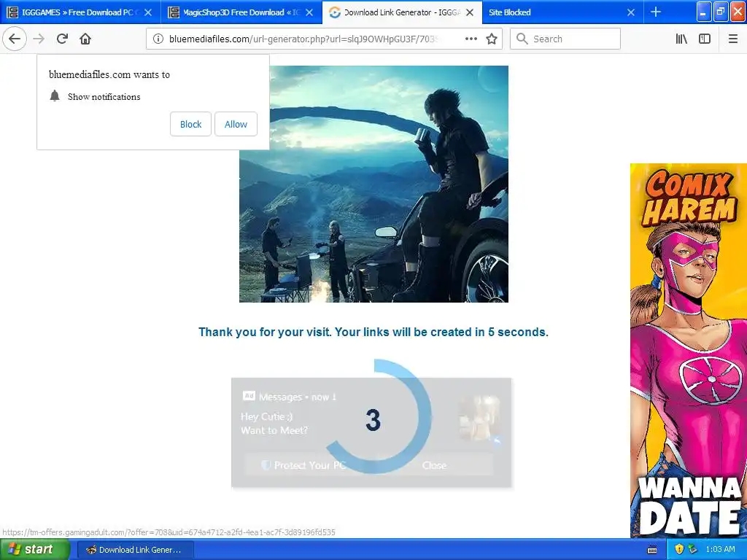Image resolution: width=747 pixels, height=560 pixels.
Task: Open the Library bookmarks icon
Action: pyautogui.click(x=681, y=39)
